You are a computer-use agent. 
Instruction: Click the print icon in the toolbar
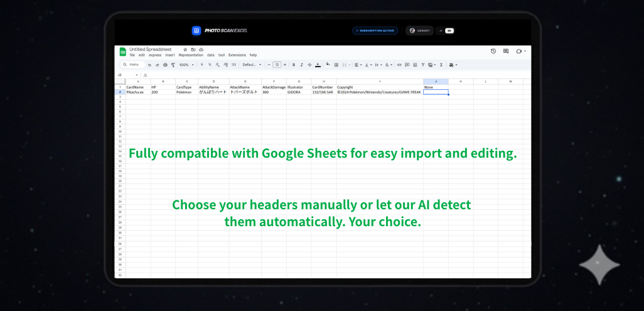click(165, 65)
